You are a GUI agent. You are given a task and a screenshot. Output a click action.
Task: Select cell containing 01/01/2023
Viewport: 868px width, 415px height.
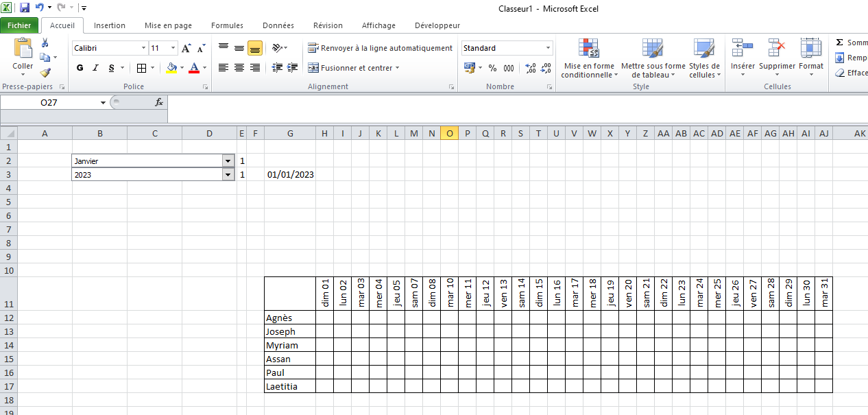[x=290, y=174]
